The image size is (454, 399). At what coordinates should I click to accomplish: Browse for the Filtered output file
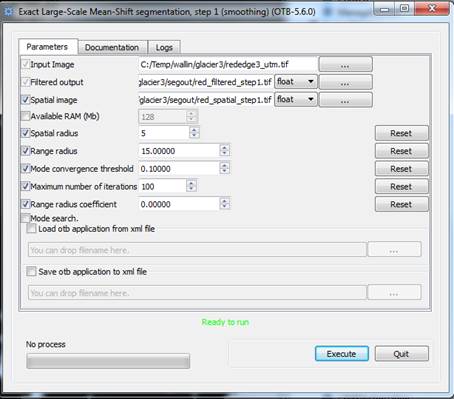click(x=345, y=82)
